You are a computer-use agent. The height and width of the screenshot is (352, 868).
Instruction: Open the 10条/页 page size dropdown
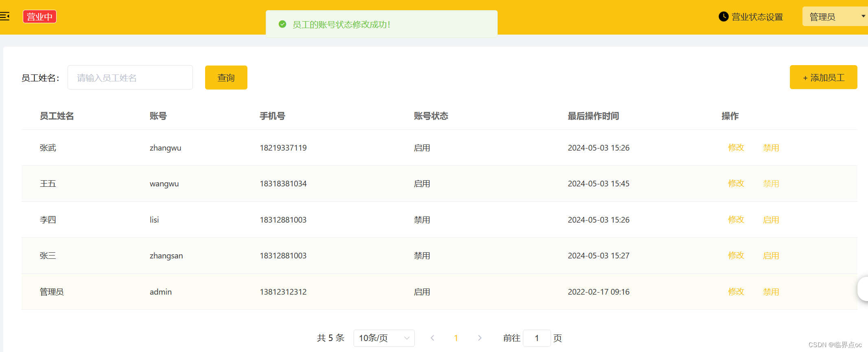(384, 338)
